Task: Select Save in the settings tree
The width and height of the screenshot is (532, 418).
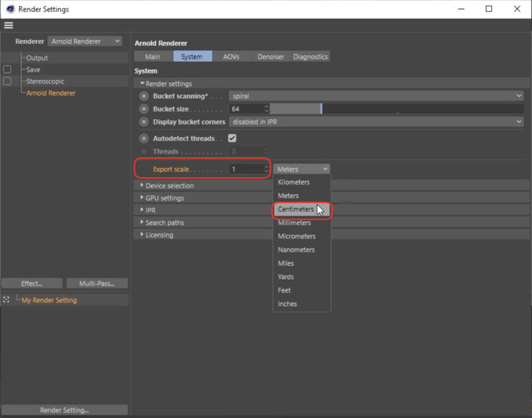Action: coord(33,69)
